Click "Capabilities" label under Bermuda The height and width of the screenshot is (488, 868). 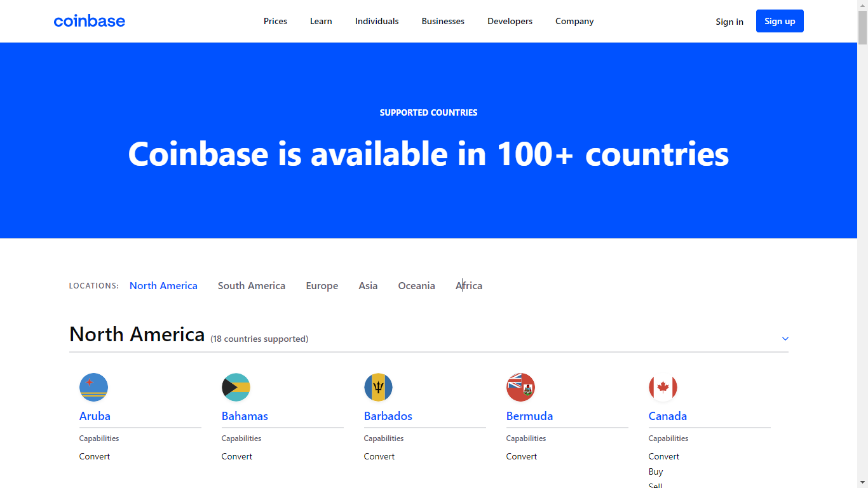pyautogui.click(x=526, y=438)
